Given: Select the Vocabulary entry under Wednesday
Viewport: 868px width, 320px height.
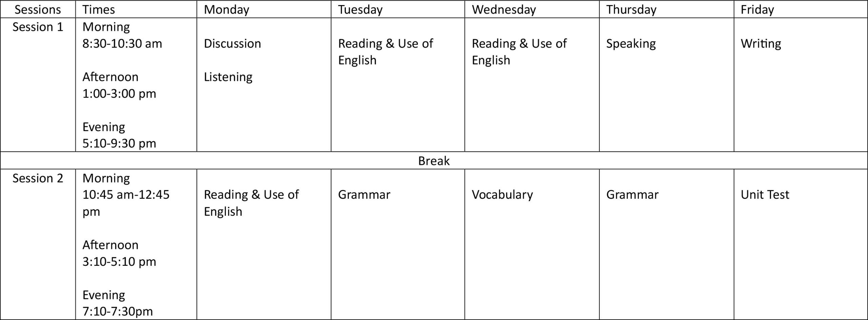Looking at the screenshot, I should (x=502, y=195).
